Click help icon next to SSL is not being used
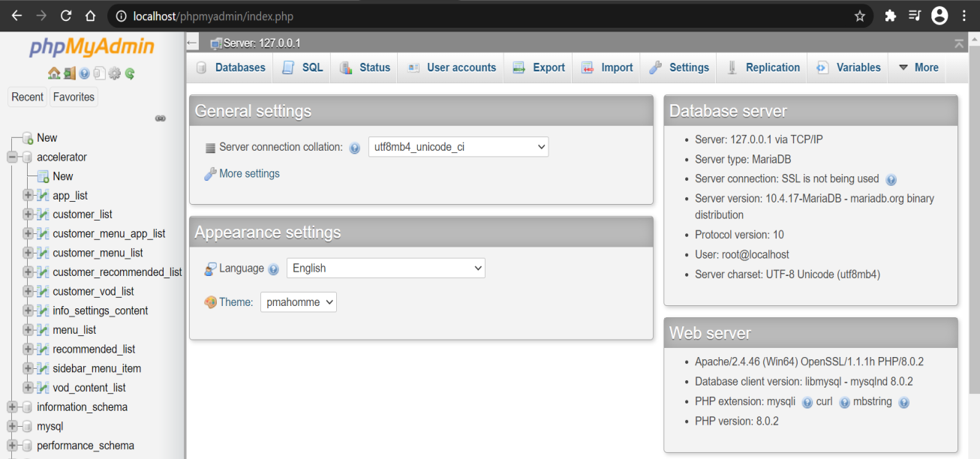This screenshot has width=980, height=459. tap(891, 180)
